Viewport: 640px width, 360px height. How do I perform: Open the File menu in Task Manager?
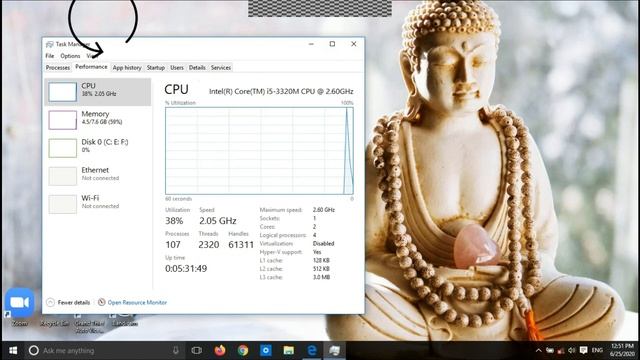(x=50, y=56)
